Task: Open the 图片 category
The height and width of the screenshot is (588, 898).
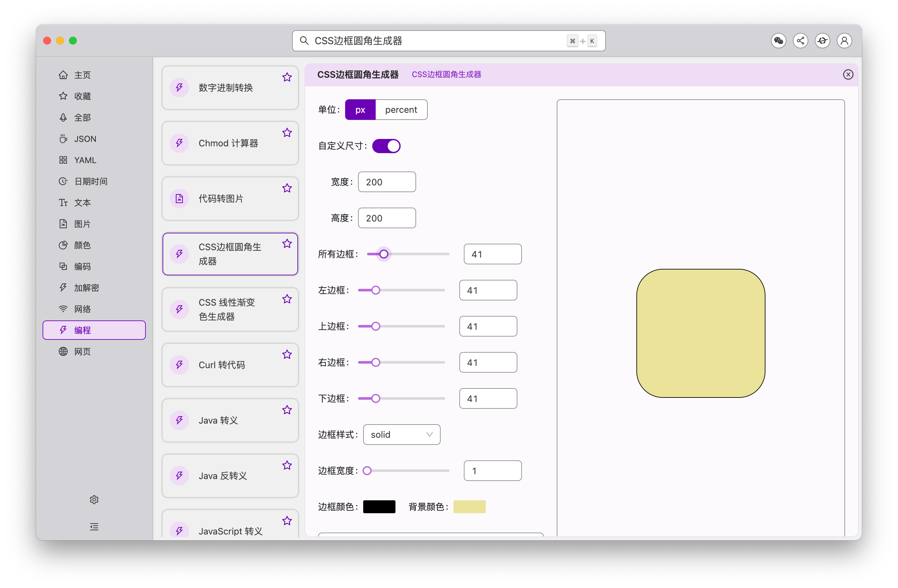Action: (94, 224)
